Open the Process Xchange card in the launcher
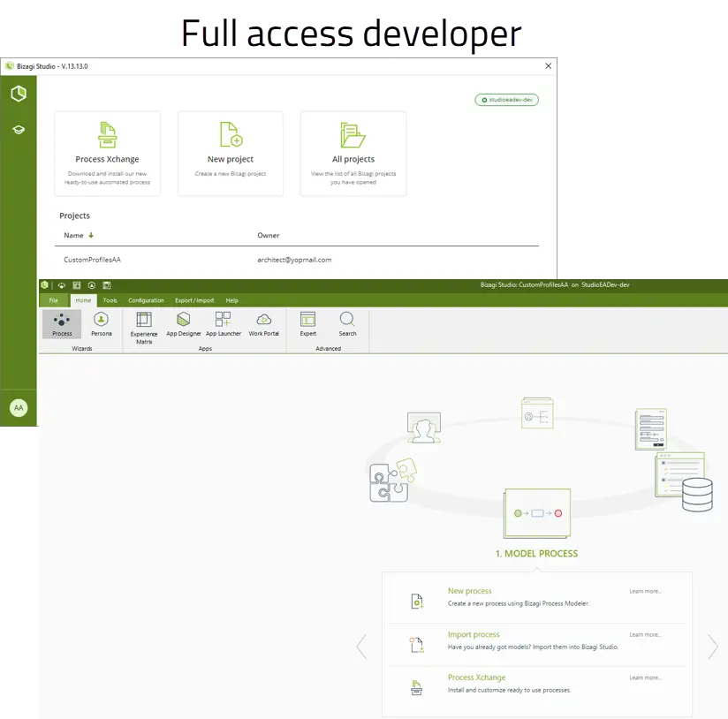This screenshot has height=719, width=728. pos(107,154)
